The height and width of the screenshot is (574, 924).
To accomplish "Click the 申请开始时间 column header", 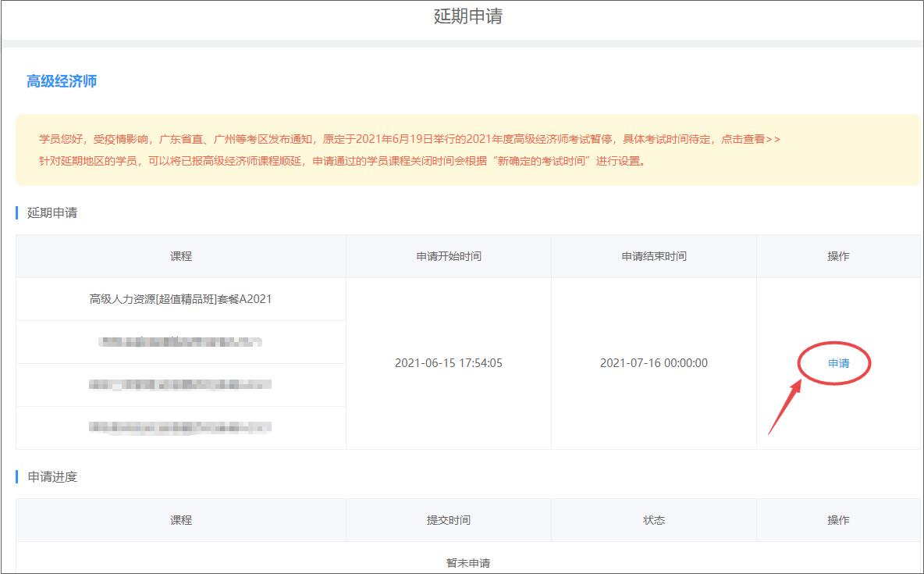I will pyautogui.click(x=449, y=256).
